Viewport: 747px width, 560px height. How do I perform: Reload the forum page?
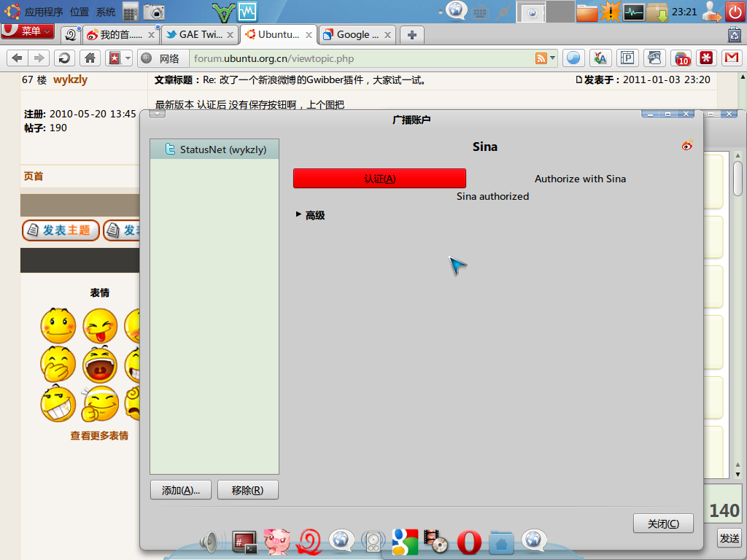(64, 58)
